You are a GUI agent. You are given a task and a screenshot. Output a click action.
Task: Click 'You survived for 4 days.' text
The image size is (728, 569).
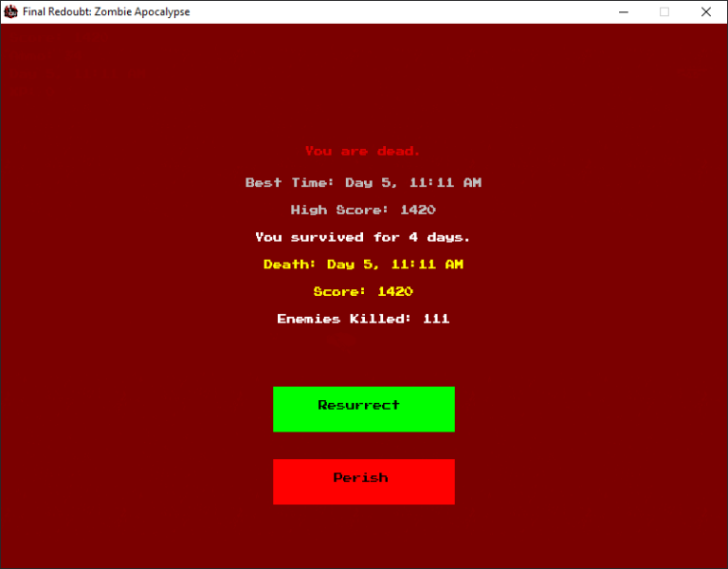click(363, 237)
